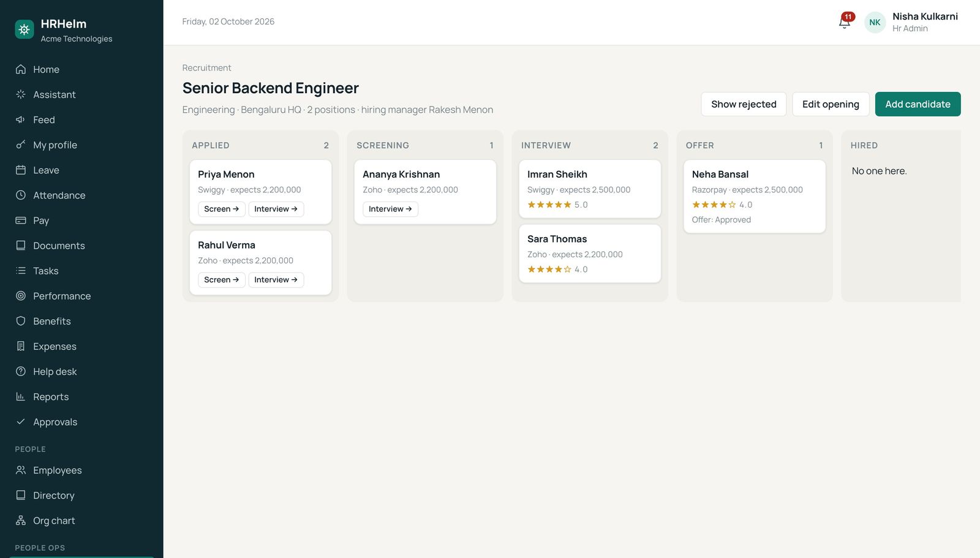Image resolution: width=980 pixels, height=558 pixels.
Task: Open the notifications bell
Action: (x=845, y=22)
